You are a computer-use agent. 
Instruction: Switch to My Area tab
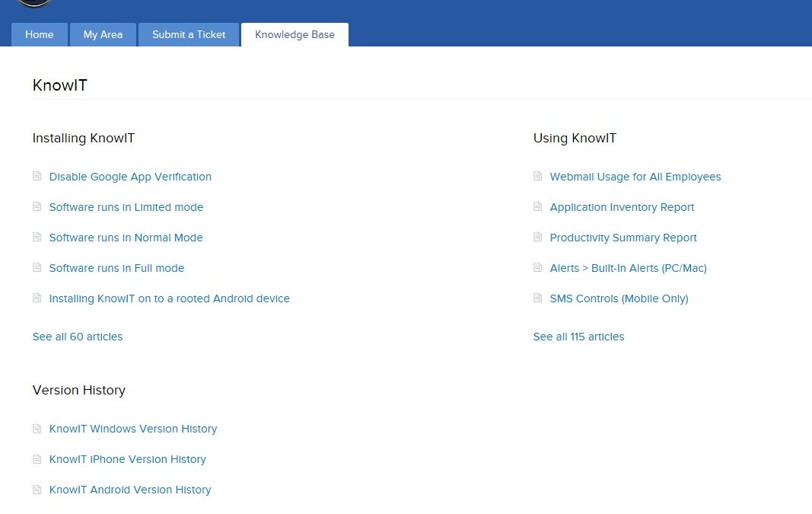103,35
